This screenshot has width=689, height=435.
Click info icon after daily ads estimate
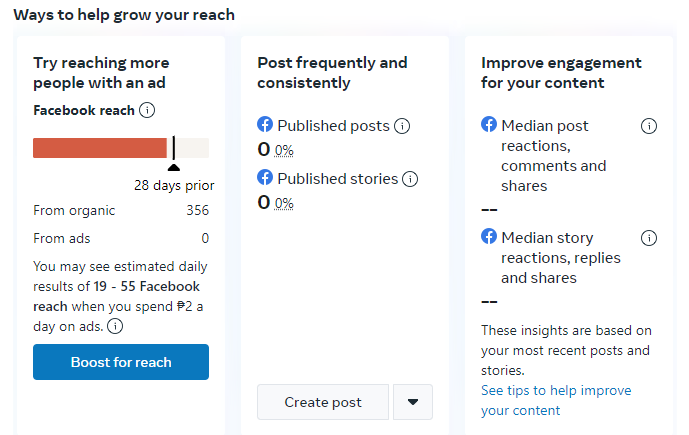(x=115, y=326)
